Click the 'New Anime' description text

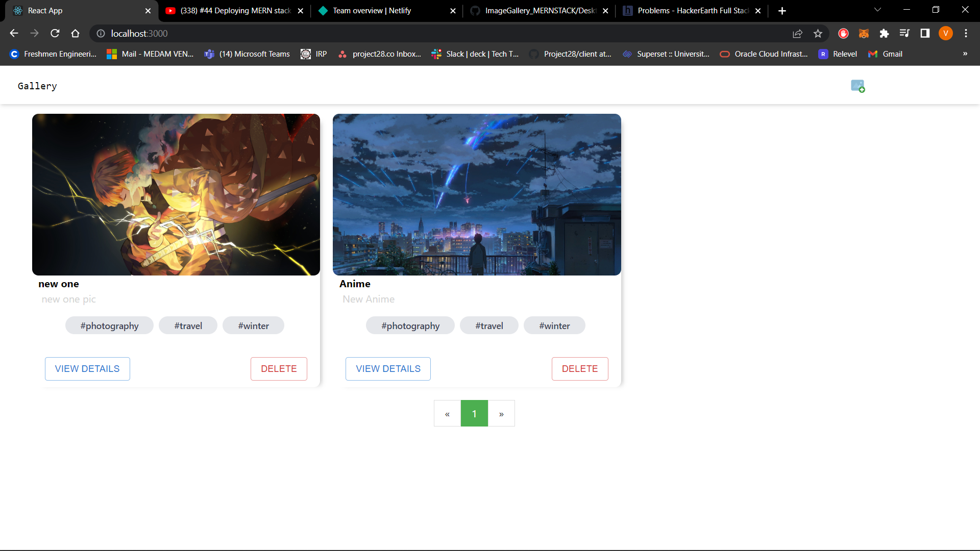click(x=369, y=299)
